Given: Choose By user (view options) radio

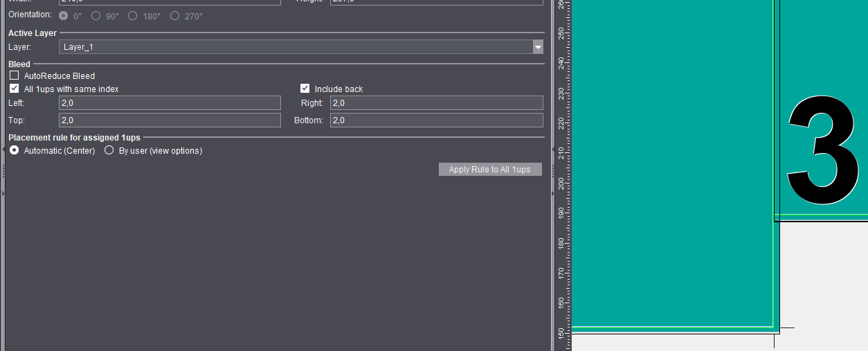Looking at the screenshot, I should [x=109, y=150].
